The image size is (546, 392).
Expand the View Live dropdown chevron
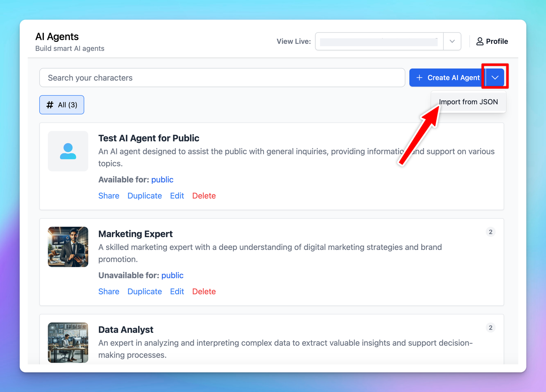tap(452, 41)
